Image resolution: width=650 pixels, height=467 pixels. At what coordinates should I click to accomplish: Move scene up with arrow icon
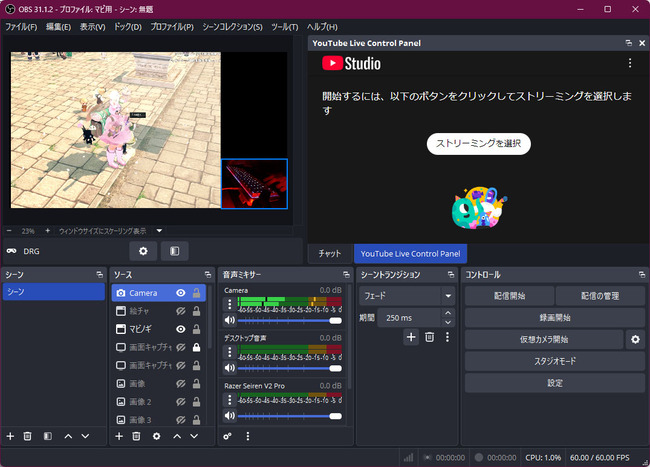pyautogui.click(x=68, y=436)
